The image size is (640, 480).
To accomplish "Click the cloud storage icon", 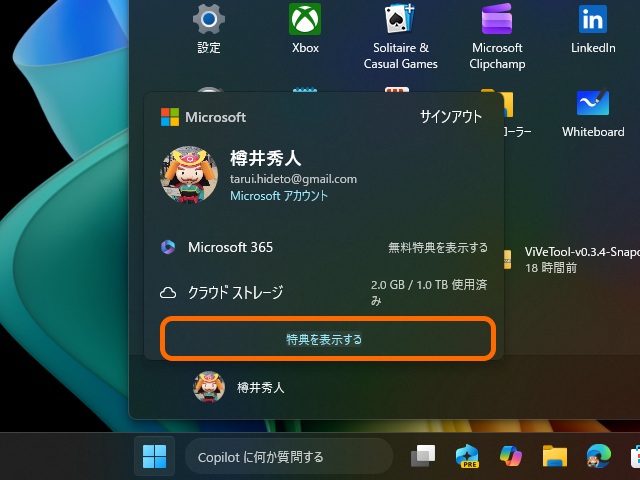I will [x=168, y=293].
